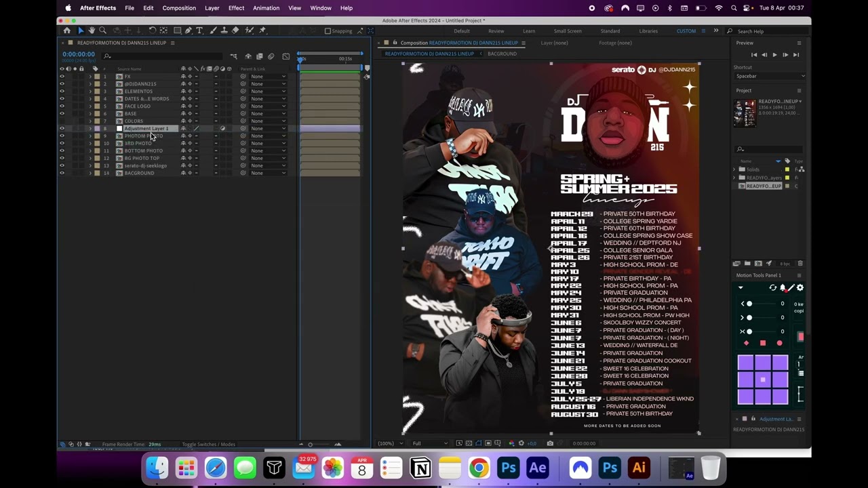Image resolution: width=868 pixels, height=488 pixels.
Task: Switch to the Small Screen workspace
Action: 568,31
